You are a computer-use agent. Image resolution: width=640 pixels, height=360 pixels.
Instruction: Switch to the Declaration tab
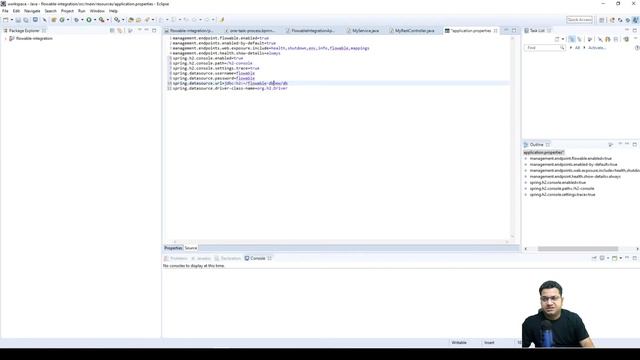[x=228, y=258]
